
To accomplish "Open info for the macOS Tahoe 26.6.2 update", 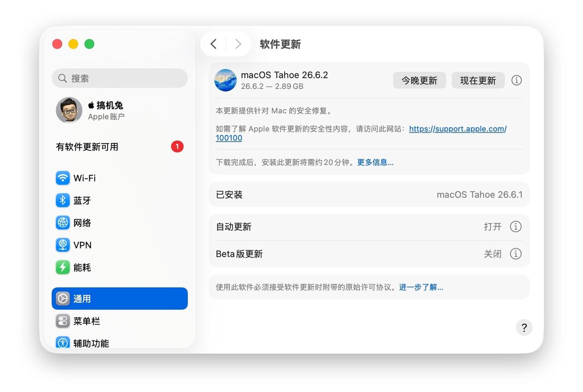I will click(x=516, y=80).
